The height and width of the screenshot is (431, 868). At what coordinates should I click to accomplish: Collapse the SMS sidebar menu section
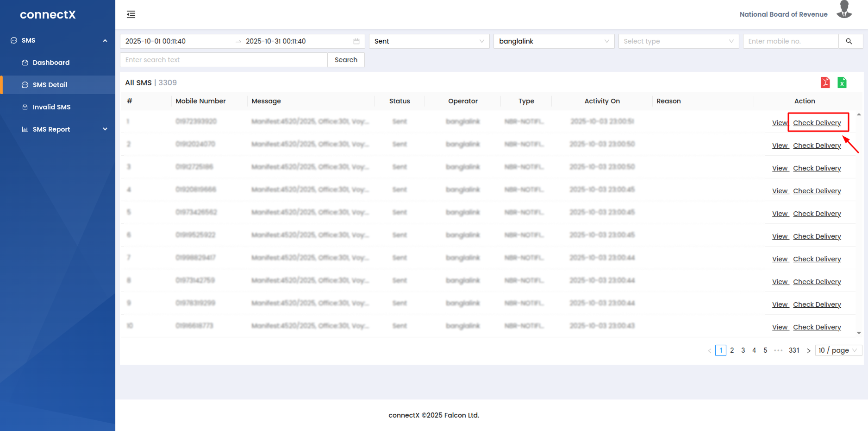point(105,41)
